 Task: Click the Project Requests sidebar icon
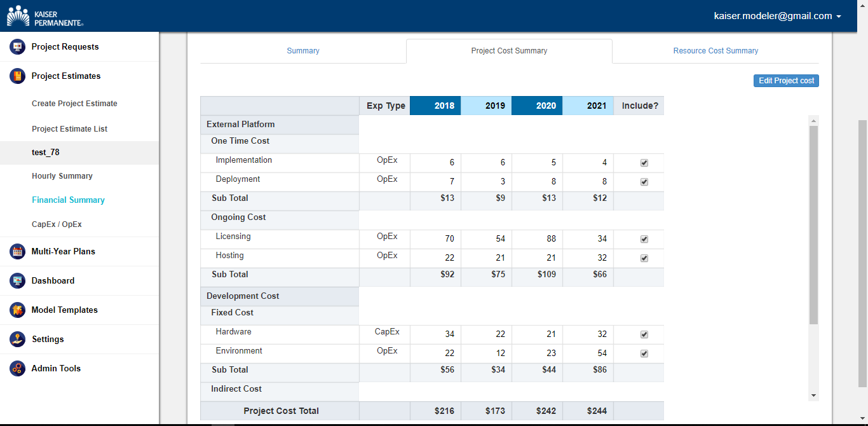tap(17, 47)
